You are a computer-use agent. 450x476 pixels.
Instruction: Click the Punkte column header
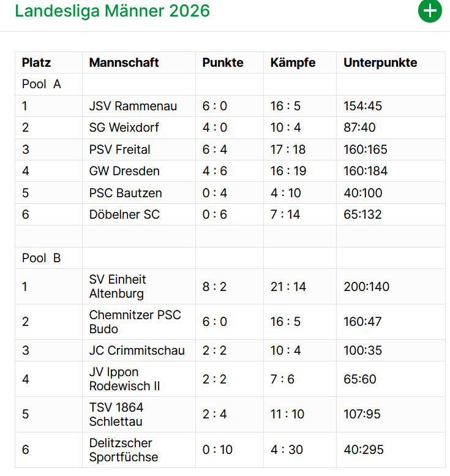[x=223, y=62]
